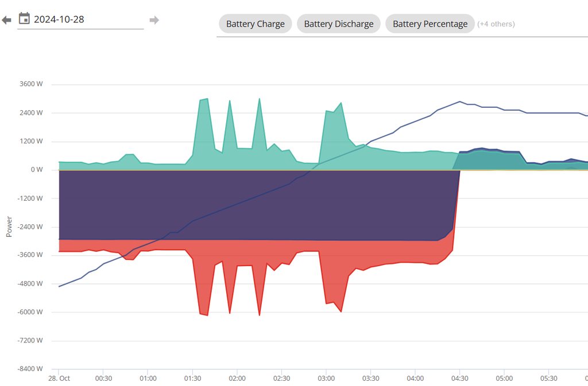The width and height of the screenshot is (588, 386).
Task: Click the 0 W y-axis label
Action: (36, 170)
